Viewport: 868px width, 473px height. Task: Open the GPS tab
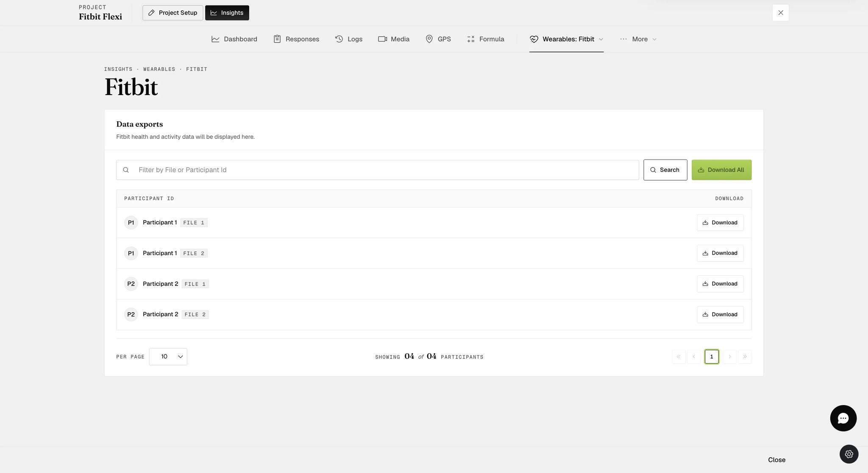pos(438,39)
